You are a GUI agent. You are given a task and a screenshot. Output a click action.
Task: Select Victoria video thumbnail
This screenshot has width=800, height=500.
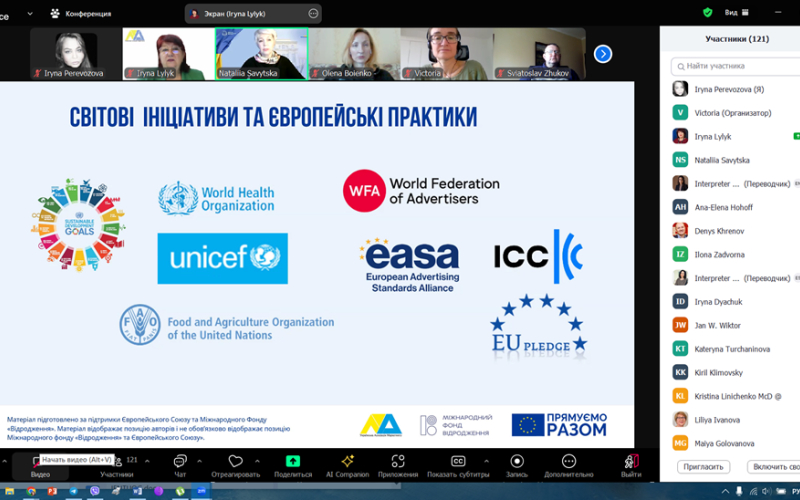447,54
